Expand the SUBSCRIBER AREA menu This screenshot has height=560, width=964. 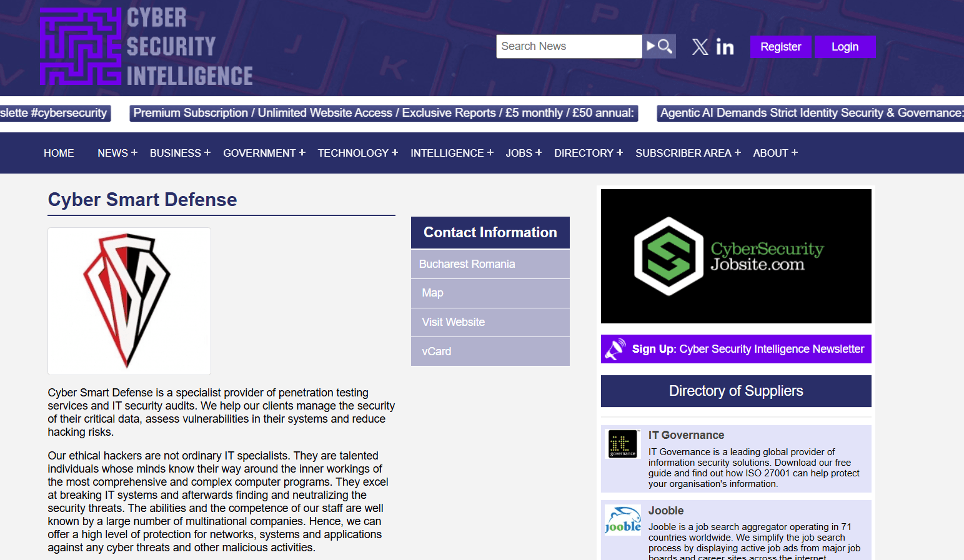(x=688, y=153)
